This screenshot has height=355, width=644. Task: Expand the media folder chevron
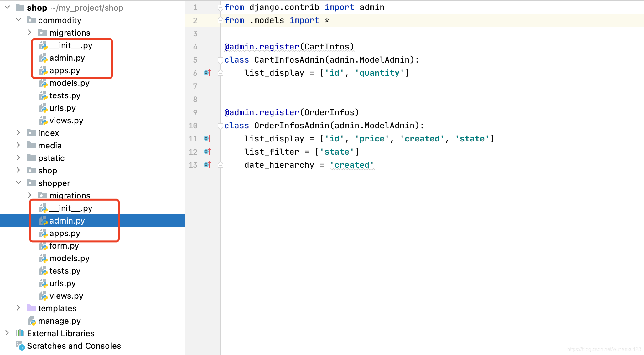[x=18, y=145]
